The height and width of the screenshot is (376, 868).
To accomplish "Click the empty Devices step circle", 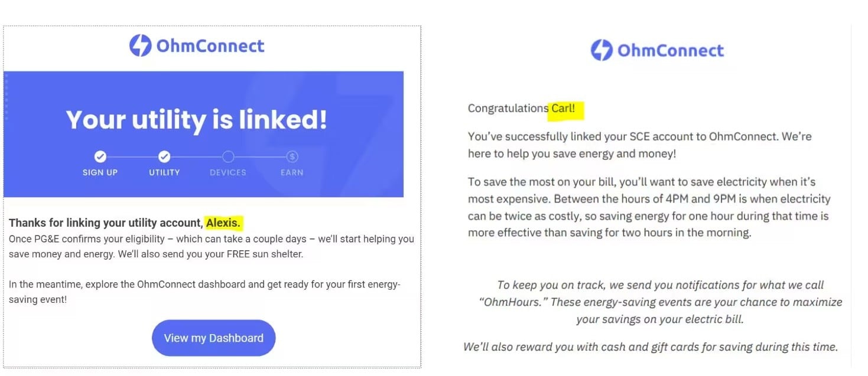I will (228, 156).
